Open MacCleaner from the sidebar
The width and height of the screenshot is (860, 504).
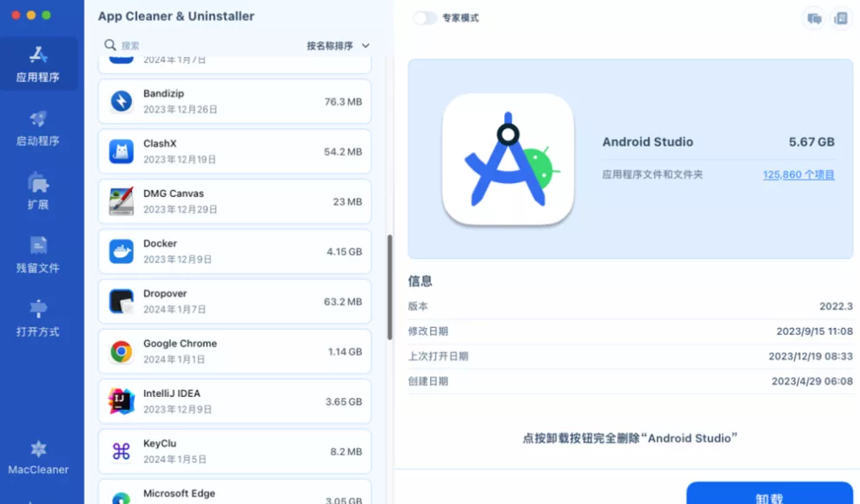[38, 458]
